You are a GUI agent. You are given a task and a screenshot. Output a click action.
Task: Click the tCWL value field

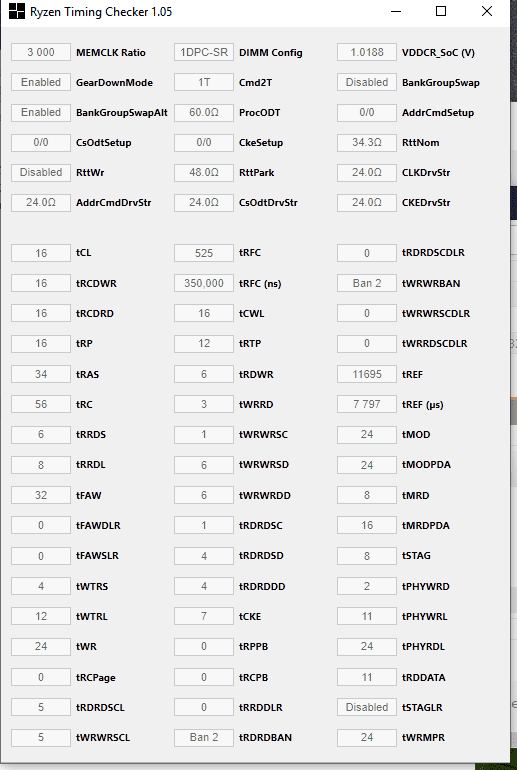[204, 313]
